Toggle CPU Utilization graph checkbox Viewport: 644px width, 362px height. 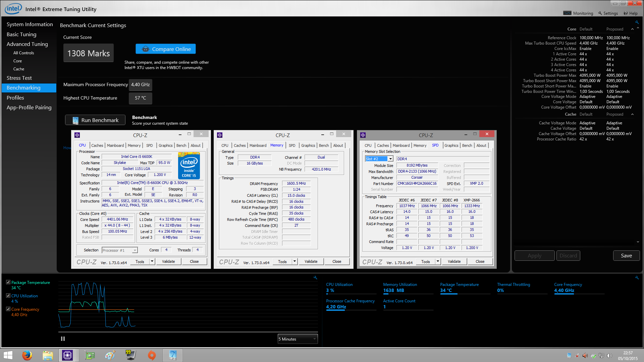coord(8,296)
